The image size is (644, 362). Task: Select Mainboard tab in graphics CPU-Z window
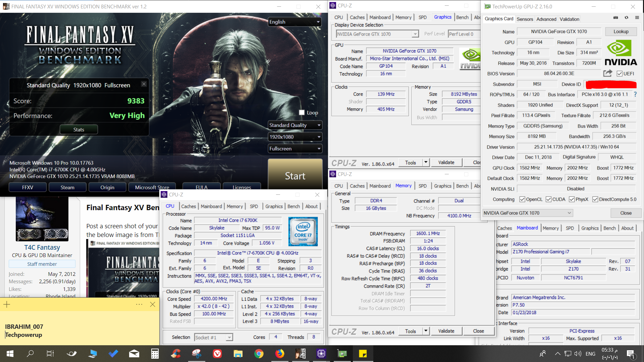point(380,17)
